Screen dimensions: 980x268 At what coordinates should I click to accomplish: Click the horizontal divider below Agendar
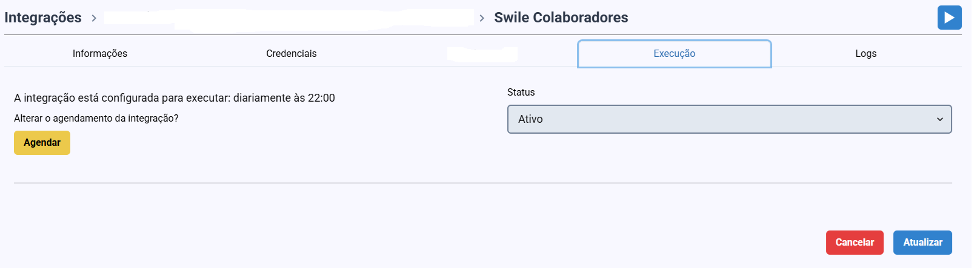coord(482,183)
